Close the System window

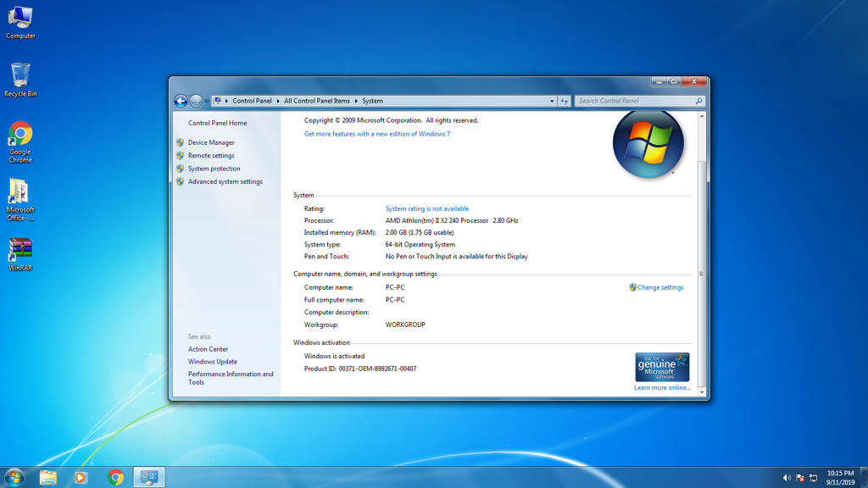(x=694, y=81)
